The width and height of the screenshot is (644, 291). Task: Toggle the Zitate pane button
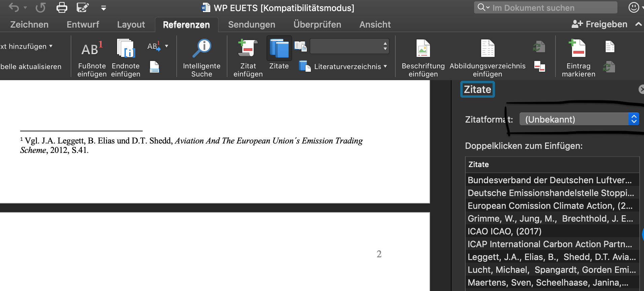point(279,53)
